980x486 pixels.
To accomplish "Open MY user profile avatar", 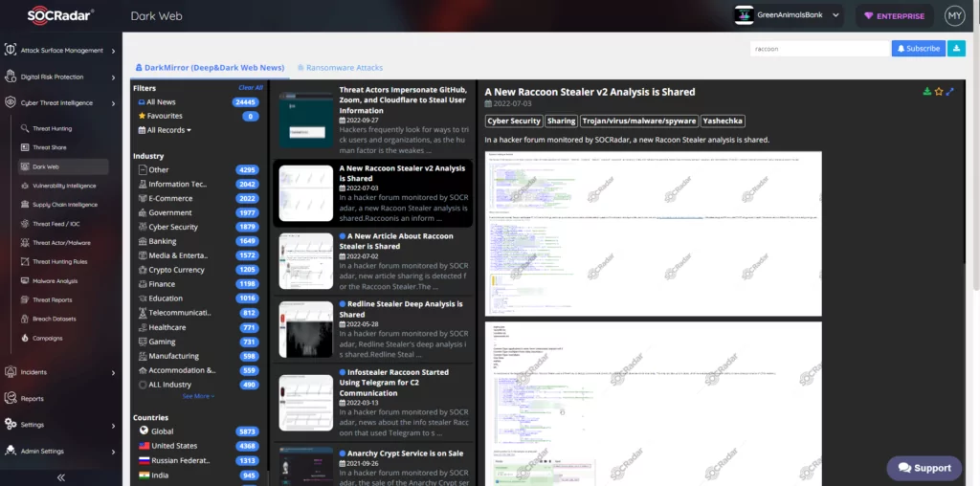I will (954, 15).
